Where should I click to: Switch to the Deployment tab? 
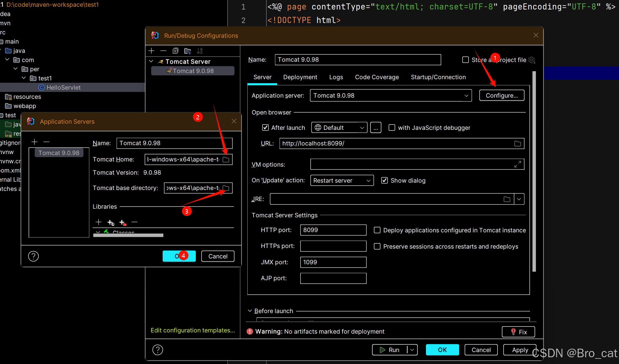[300, 77]
